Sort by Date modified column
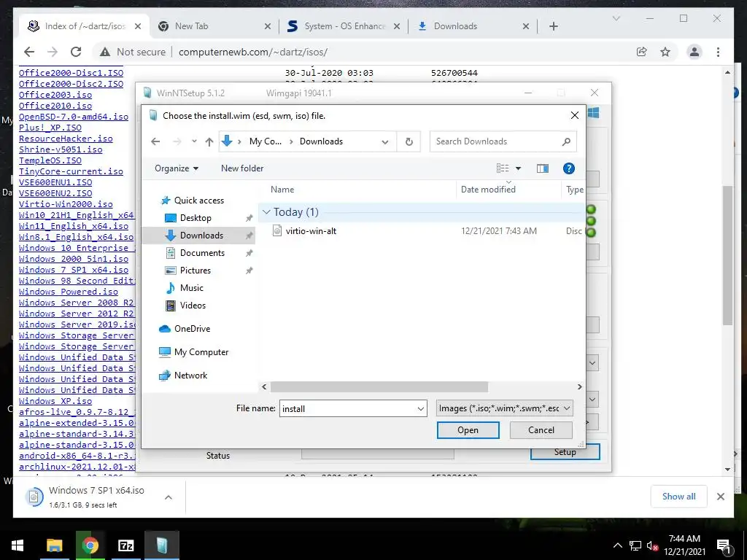Screen dimensions: 747x560 click(x=488, y=190)
